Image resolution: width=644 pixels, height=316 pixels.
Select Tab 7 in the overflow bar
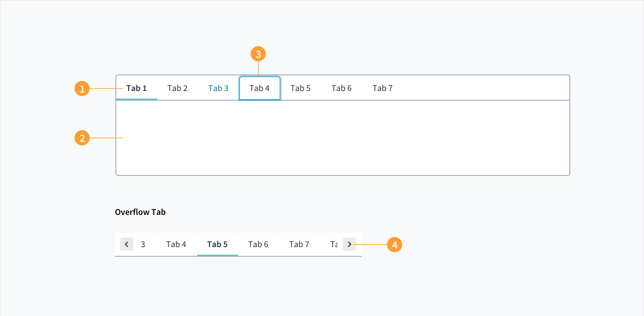(299, 244)
